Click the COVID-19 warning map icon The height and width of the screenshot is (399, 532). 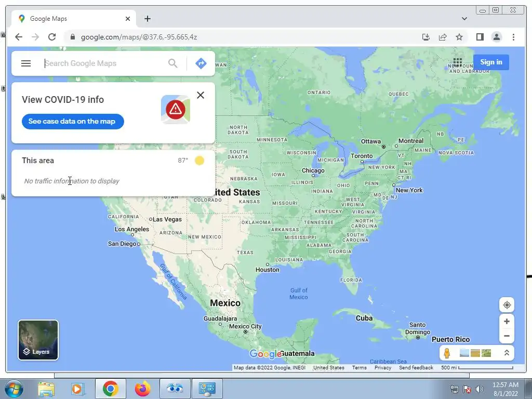tap(176, 109)
